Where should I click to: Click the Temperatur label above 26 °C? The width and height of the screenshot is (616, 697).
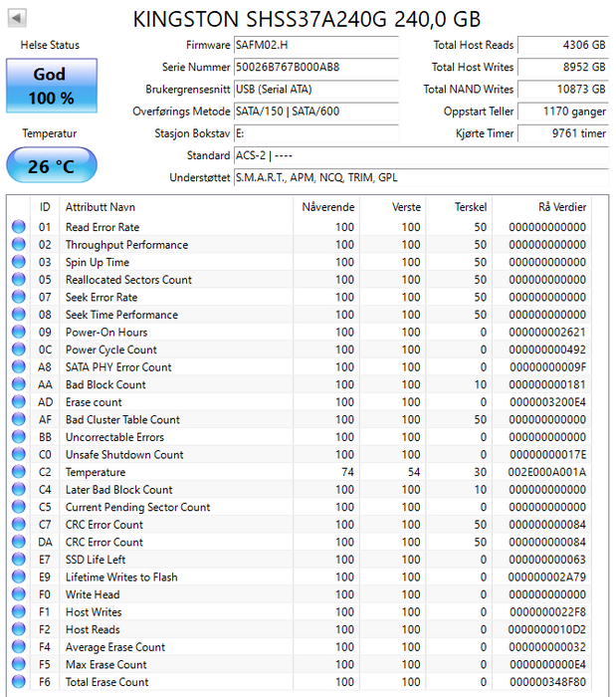[50, 133]
